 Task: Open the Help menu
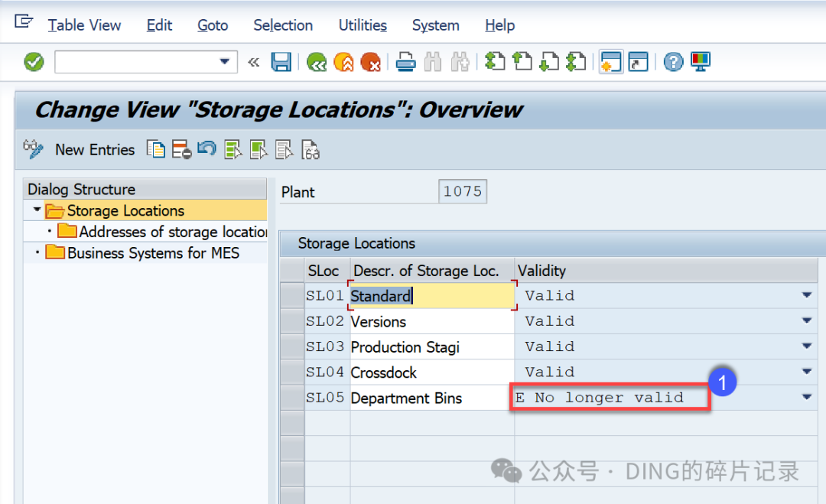point(500,25)
